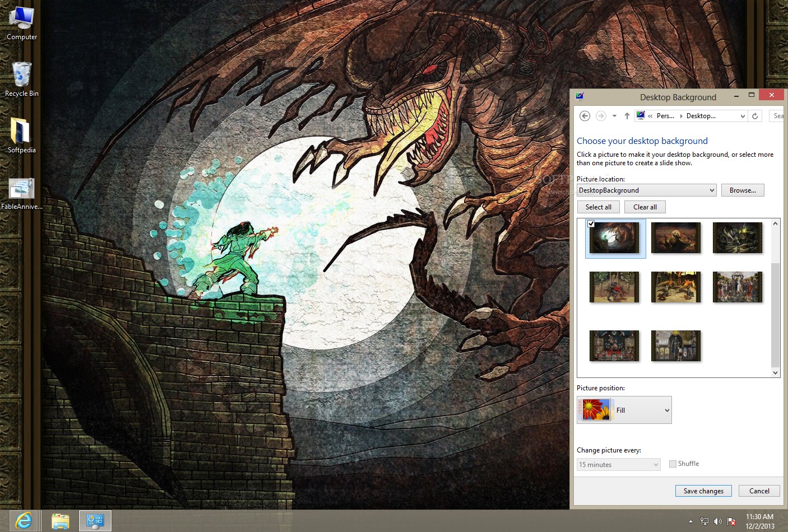The image size is (788, 532).
Task: Open the Picture position Fill dropdown
Action: click(624, 410)
